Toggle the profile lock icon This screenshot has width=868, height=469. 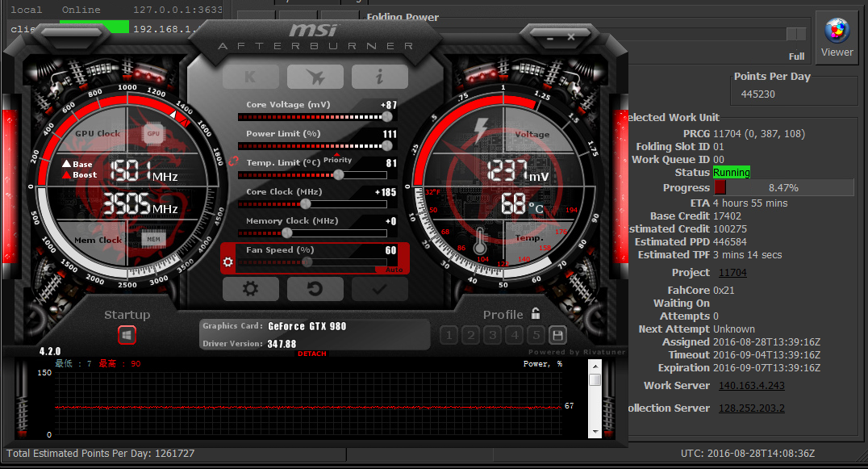tap(536, 313)
